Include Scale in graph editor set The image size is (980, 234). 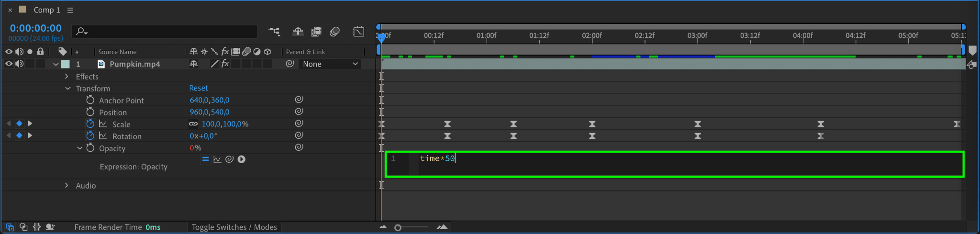pos(103,124)
